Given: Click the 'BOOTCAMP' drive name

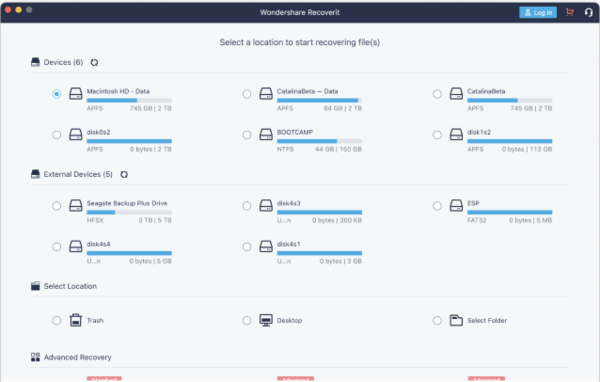Looking at the screenshot, I should 295,132.
